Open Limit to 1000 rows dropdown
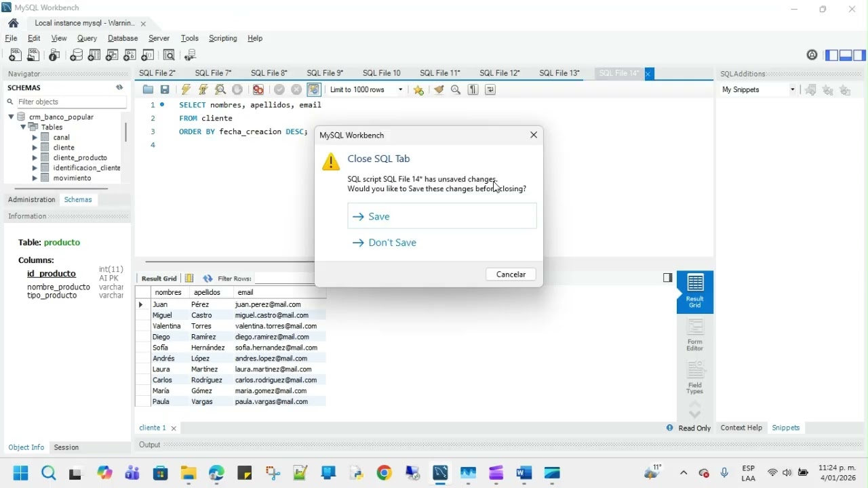This screenshot has width=868, height=488. click(x=366, y=89)
